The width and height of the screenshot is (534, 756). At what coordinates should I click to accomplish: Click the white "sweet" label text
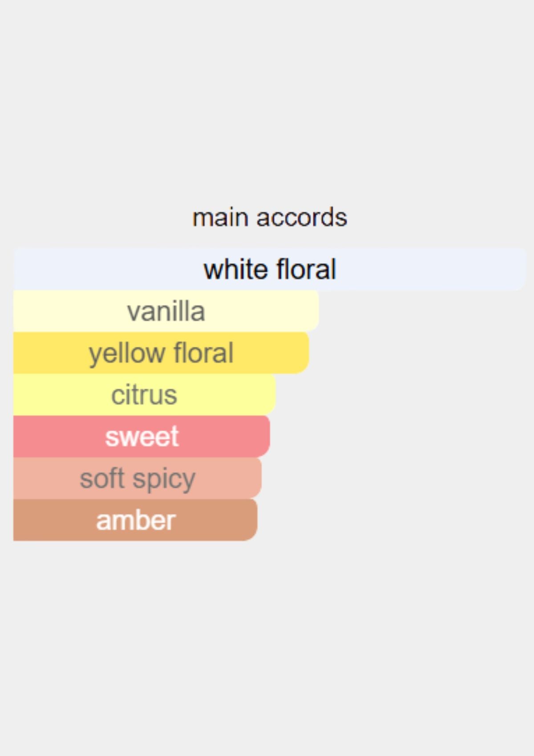[x=142, y=437]
